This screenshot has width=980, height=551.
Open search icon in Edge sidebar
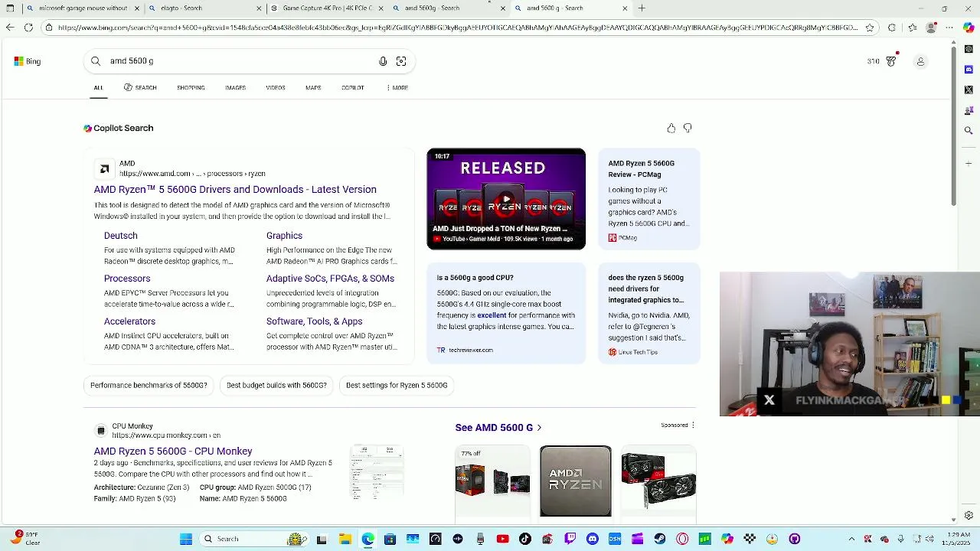tap(969, 130)
